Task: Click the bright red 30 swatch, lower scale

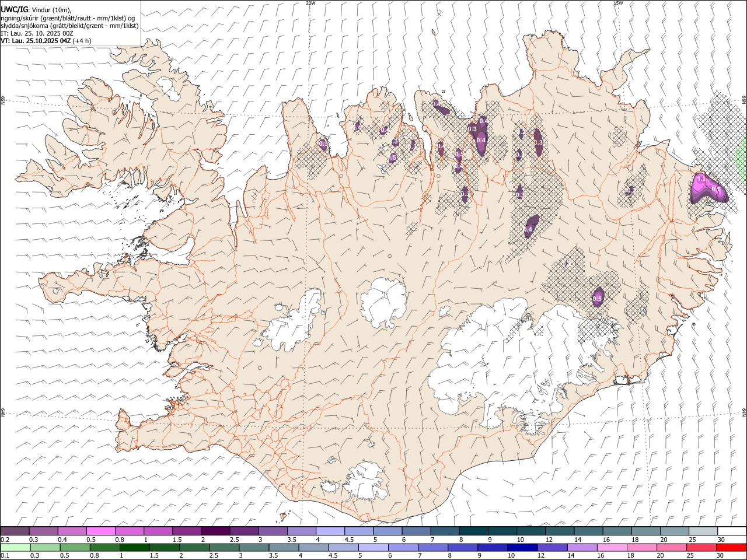Action: tap(732, 547)
